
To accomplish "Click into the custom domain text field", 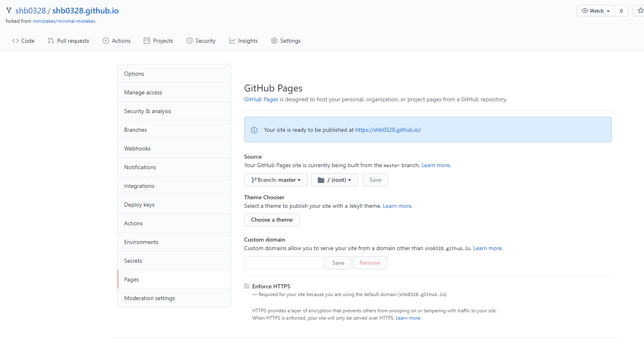I will tap(284, 263).
